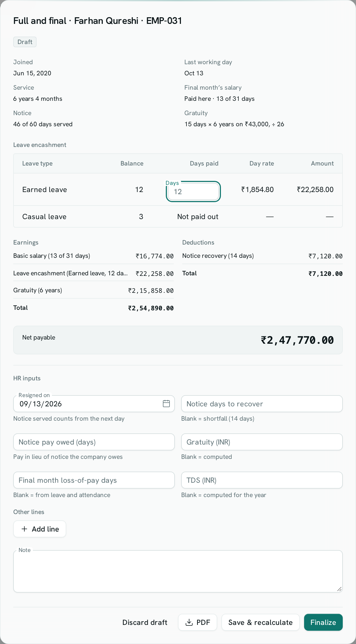Select the Net payable amount ₹2,47,770.00
The height and width of the screenshot is (644, 356).
(297, 340)
